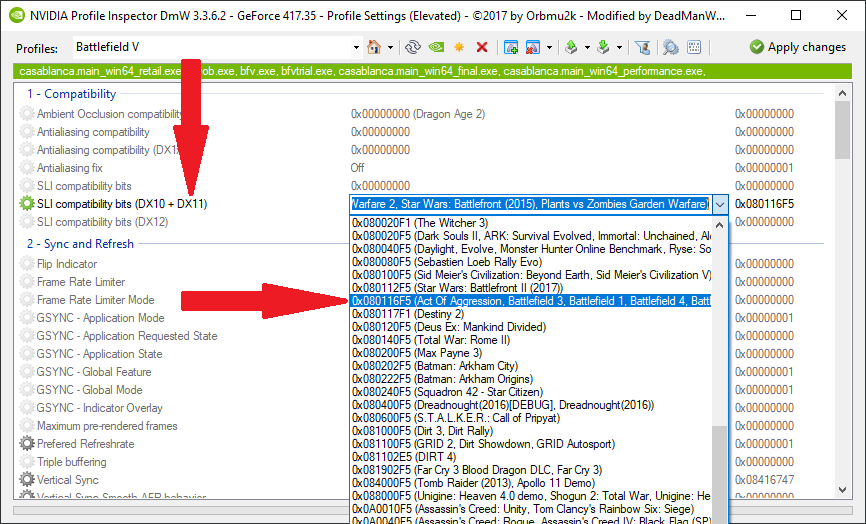866x524 pixels.
Task: Click the gear icon beside GSYNC - Application Mode
Action: click(x=27, y=318)
